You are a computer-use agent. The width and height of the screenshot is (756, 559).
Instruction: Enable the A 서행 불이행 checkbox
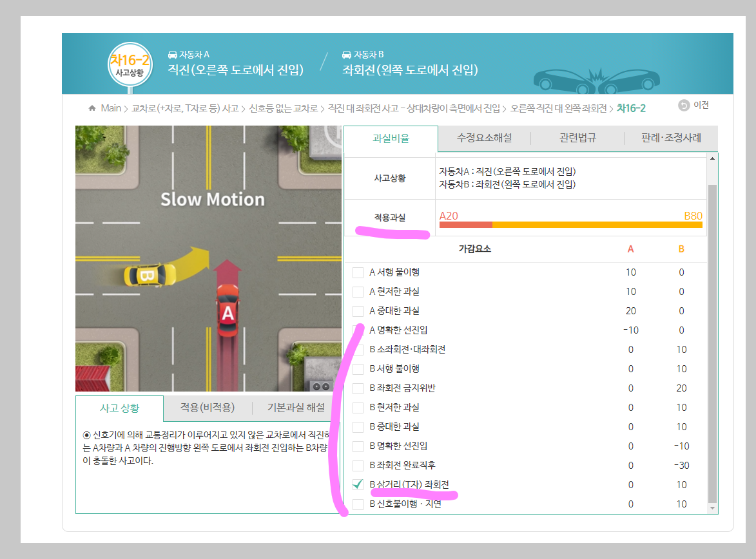(x=358, y=272)
